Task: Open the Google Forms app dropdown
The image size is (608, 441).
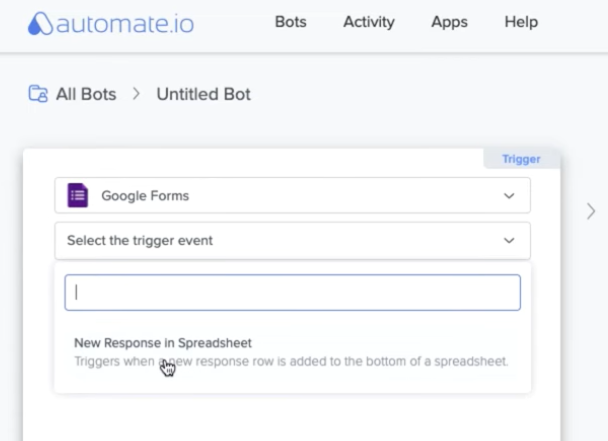Action: pos(292,196)
